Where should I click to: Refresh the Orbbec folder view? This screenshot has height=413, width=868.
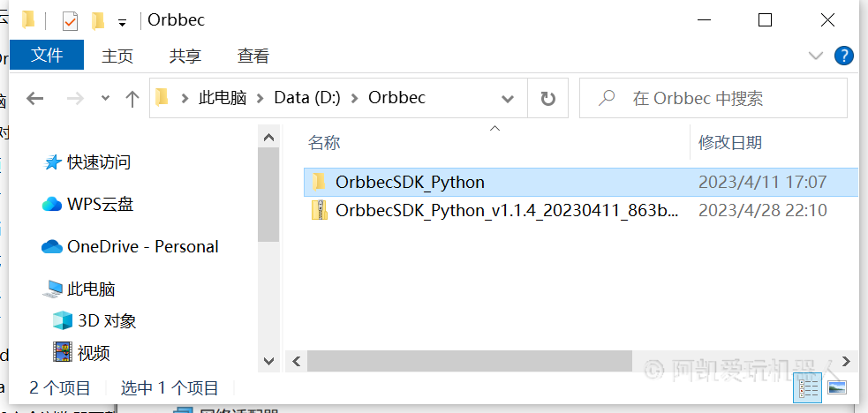coord(547,99)
